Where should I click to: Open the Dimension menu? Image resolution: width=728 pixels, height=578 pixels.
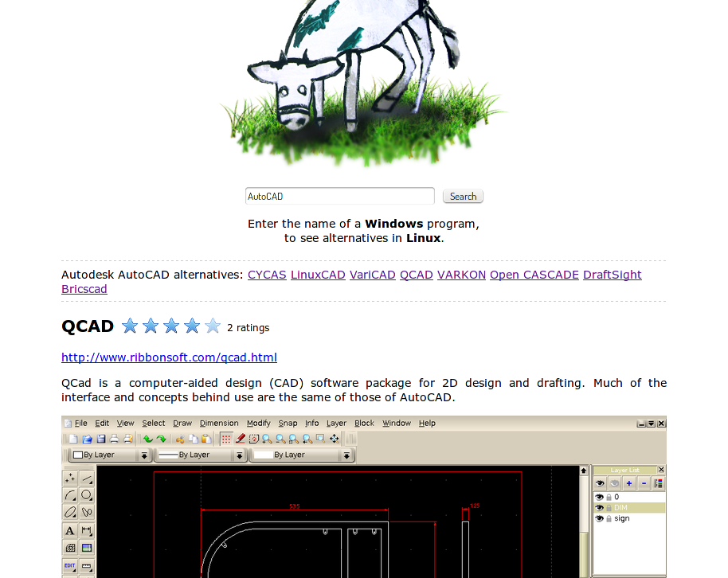(219, 424)
